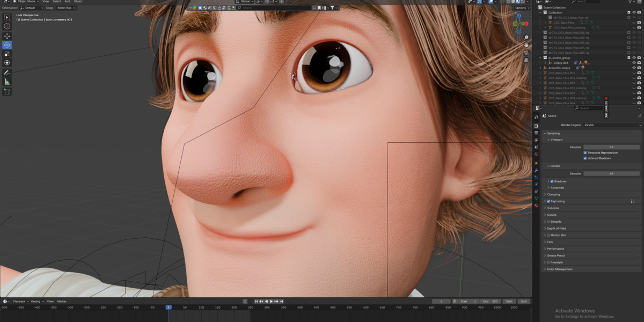
Task: Activate the Move tool
Action: click(7, 36)
